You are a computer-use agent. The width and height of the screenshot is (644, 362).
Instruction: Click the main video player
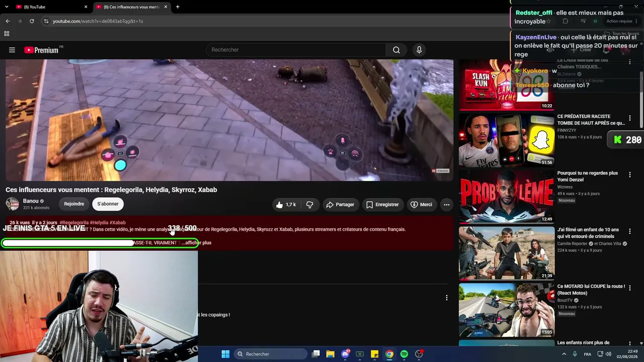pos(229,120)
